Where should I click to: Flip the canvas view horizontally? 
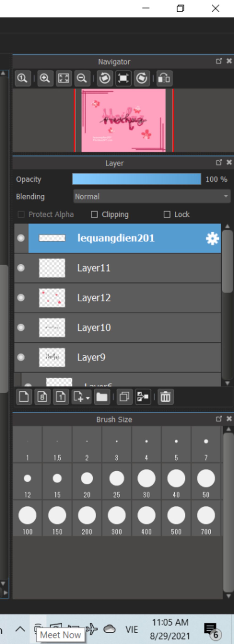point(164,79)
